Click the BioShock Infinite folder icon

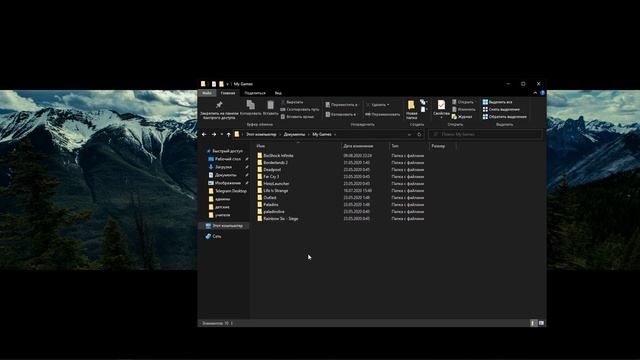260,156
